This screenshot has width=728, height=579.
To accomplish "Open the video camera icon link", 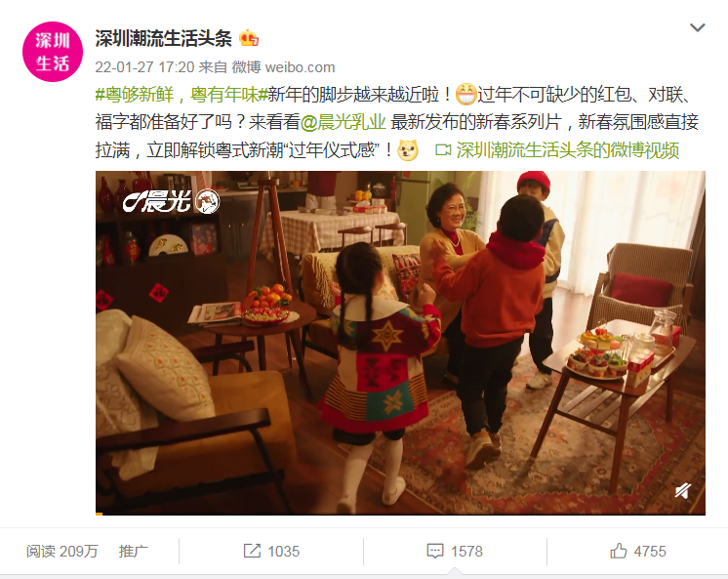I will tap(443, 150).
